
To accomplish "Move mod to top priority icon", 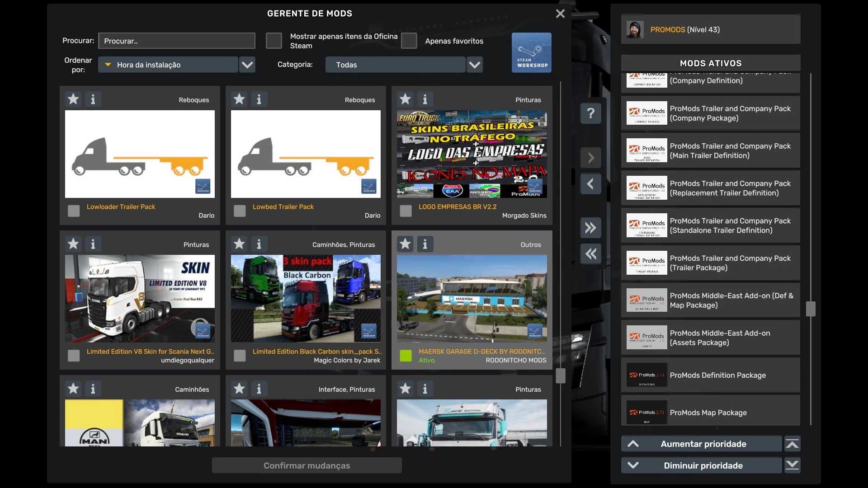I will point(792,444).
